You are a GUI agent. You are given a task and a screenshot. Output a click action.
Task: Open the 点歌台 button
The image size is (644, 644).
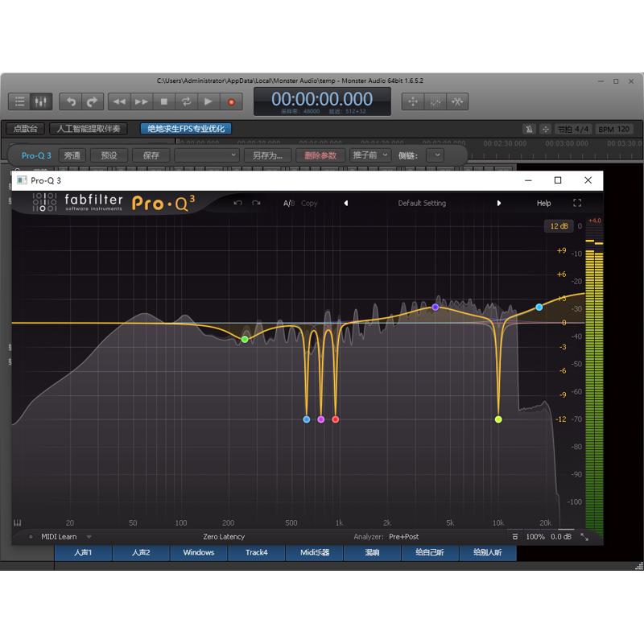(x=26, y=129)
